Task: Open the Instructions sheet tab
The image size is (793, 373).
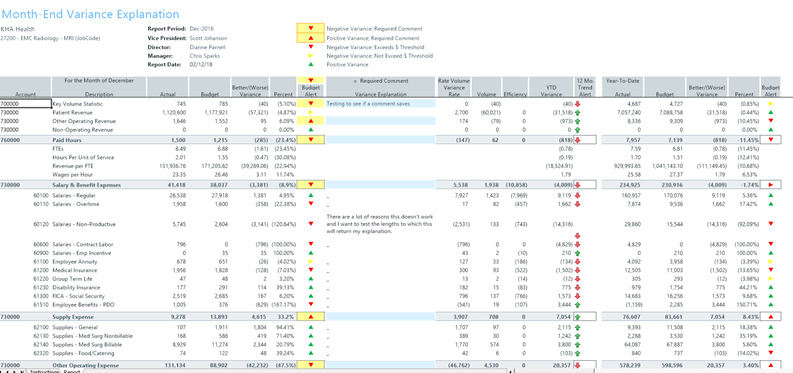Action: point(43,370)
